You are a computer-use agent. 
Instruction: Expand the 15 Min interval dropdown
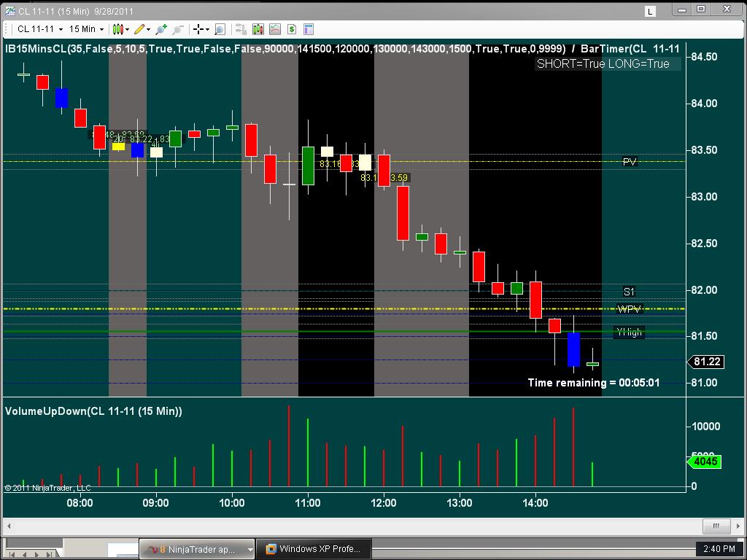point(101,29)
